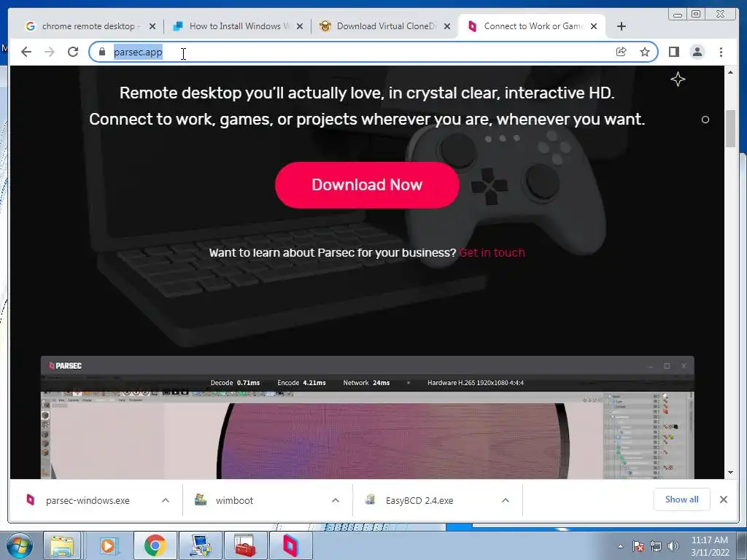This screenshot has width=747, height=560.
Task: Open the network tray icon
Action: pos(656,546)
